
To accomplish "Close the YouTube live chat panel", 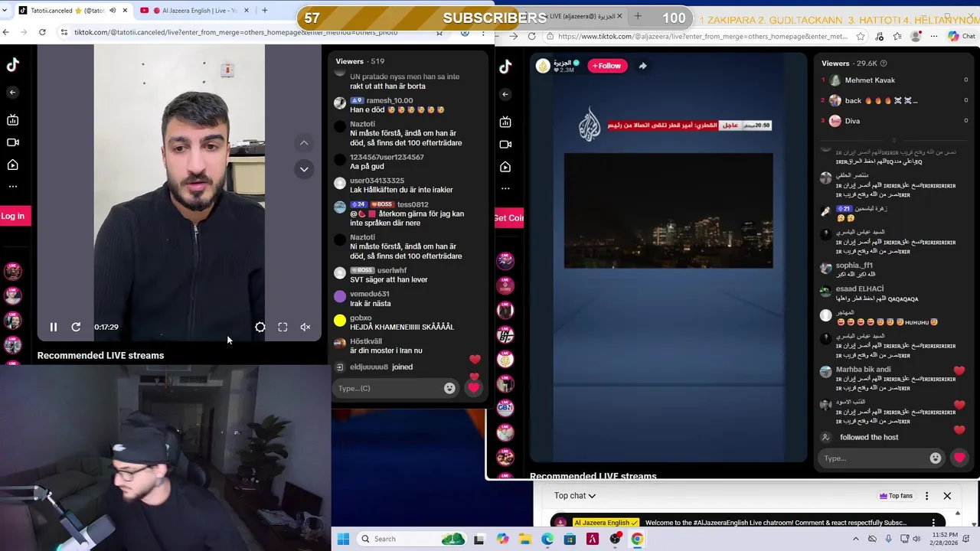I will (x=947, y=496).
